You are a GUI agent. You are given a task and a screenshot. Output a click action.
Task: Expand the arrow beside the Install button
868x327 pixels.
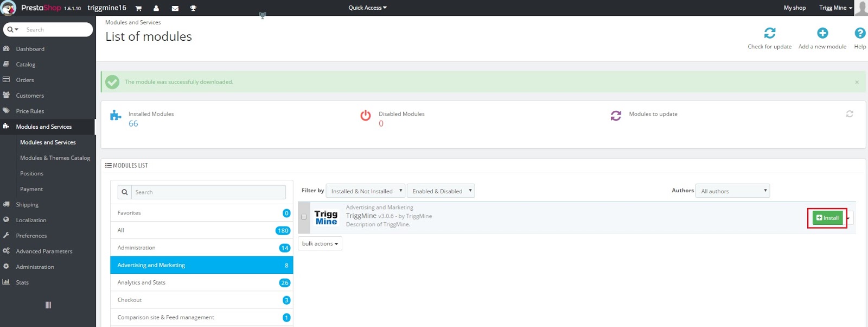pyautogui.click(x=848, y=218)
